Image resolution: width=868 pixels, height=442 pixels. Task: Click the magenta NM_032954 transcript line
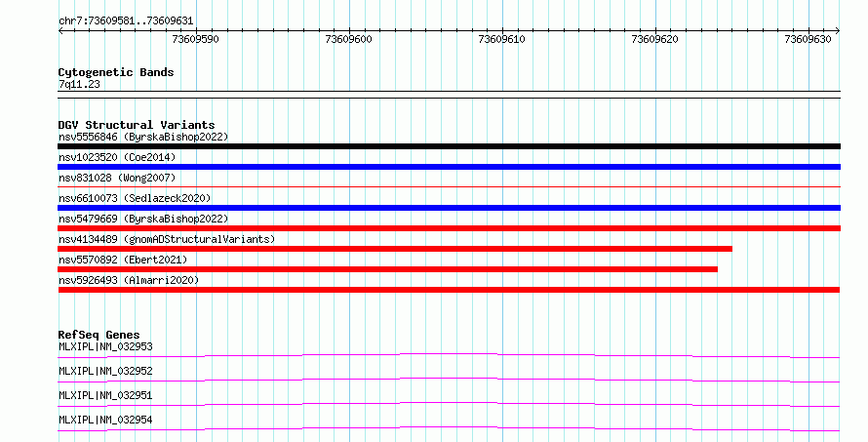click(449, 428)
